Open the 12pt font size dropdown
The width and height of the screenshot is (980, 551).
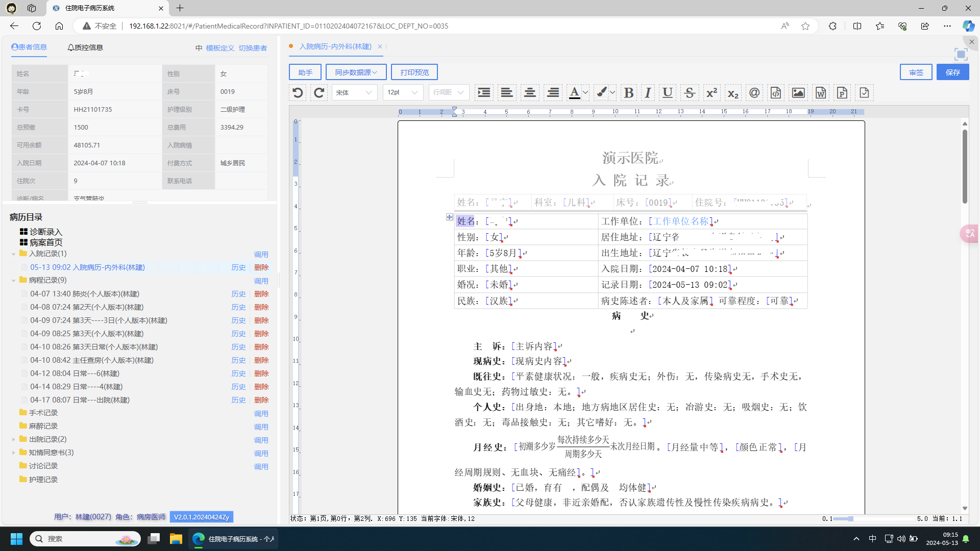tap(402, 92)
